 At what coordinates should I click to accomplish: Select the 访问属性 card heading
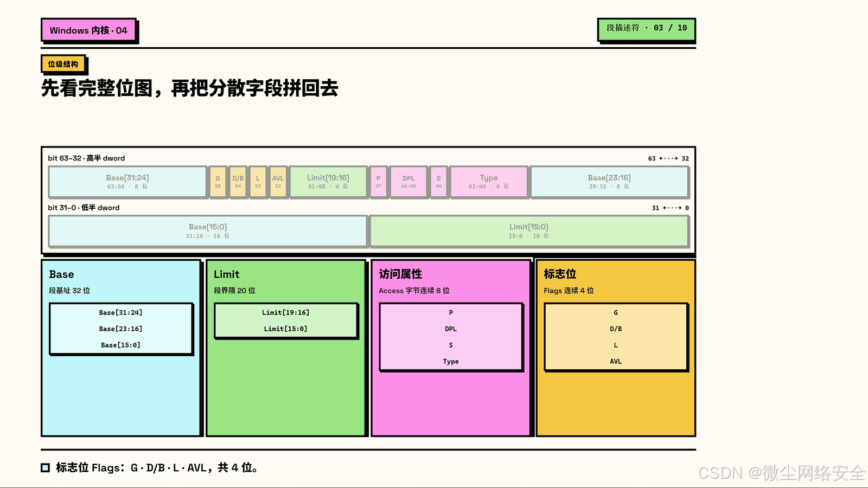pos(400,274)
